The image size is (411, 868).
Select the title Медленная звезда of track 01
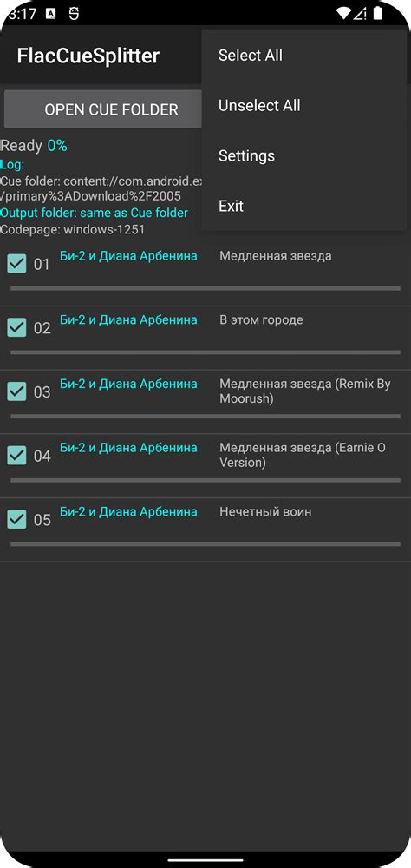276,256
